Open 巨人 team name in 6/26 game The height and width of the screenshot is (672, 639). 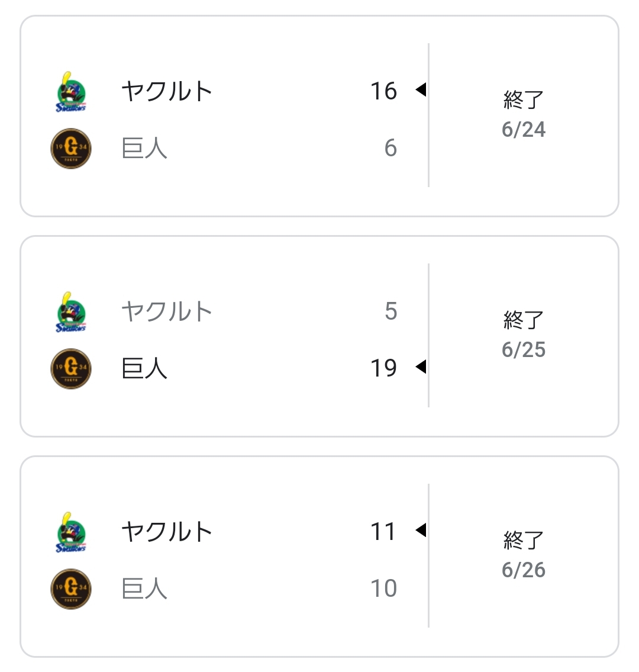point(144,589)
